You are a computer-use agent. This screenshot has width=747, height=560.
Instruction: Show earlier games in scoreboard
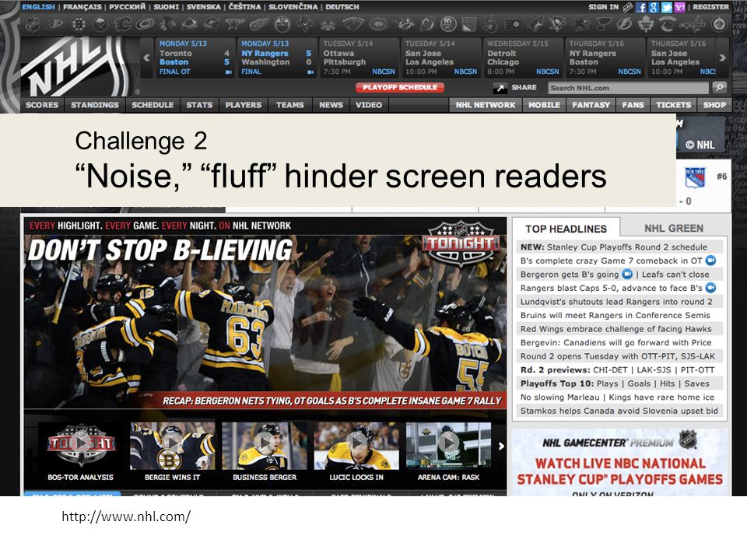pos(147,58)
